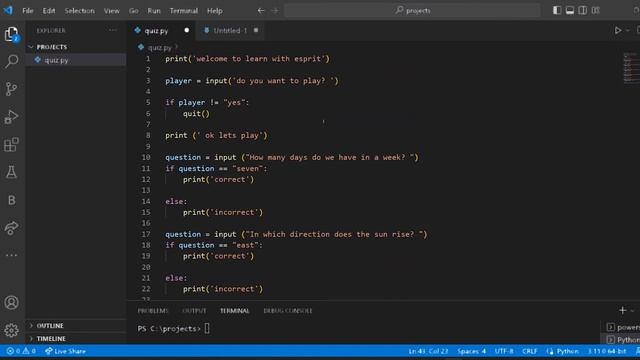This screenshot has width=640, height=360.
Task: Switch to the quiz.py editor tab
Action: click(162, 31)
